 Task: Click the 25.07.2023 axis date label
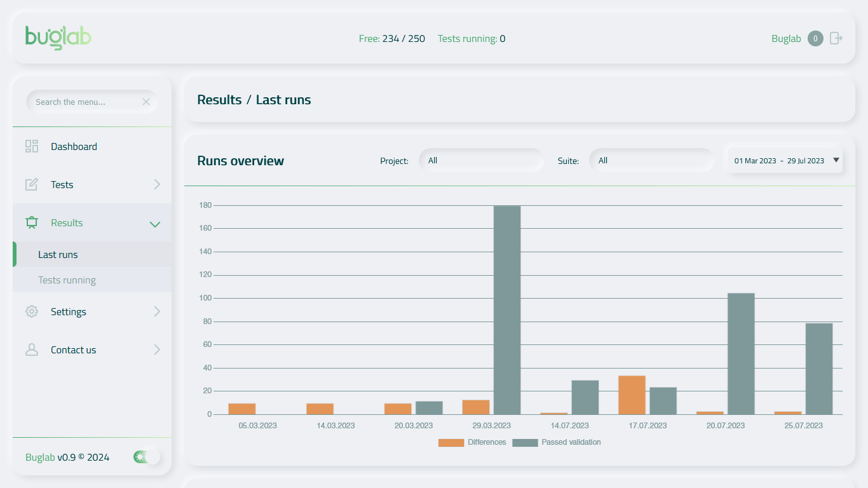[803, 426]
